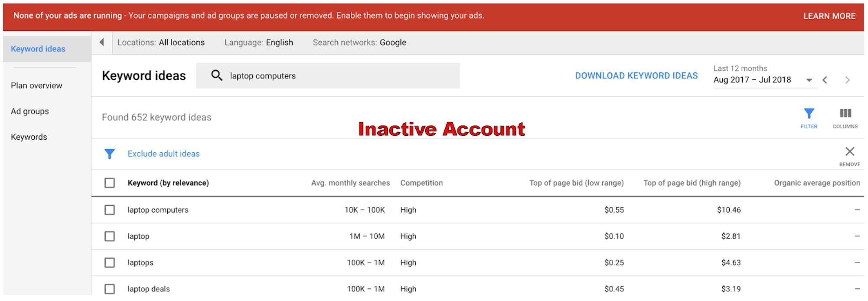Sort by Top of page bid (high range)

[692, 183]
